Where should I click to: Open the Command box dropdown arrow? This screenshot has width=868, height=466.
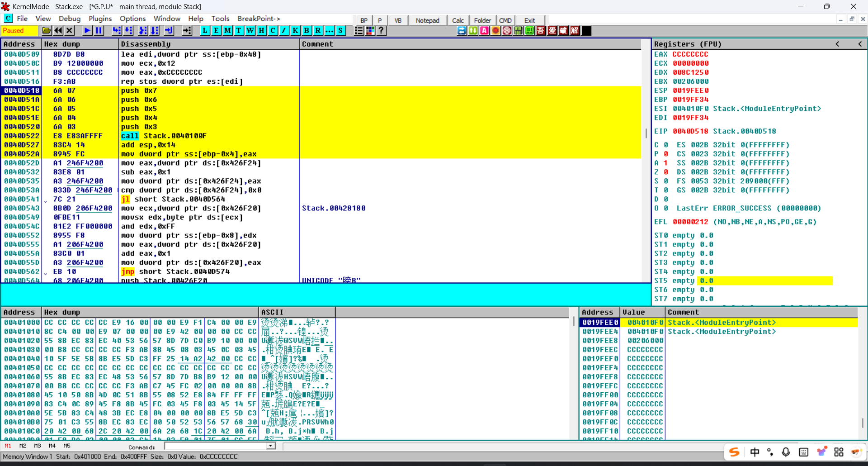(x=270, y=446)
